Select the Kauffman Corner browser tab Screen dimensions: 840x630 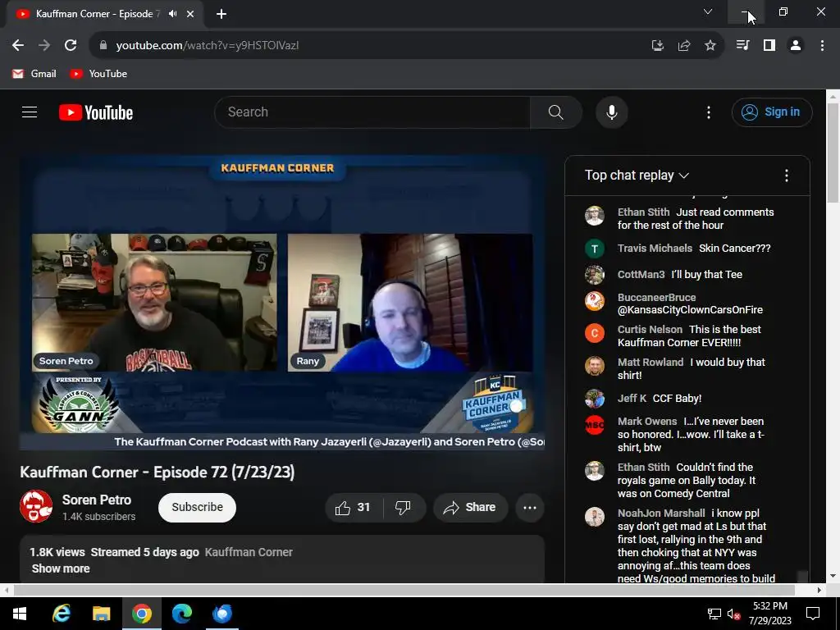click(104, 14)
